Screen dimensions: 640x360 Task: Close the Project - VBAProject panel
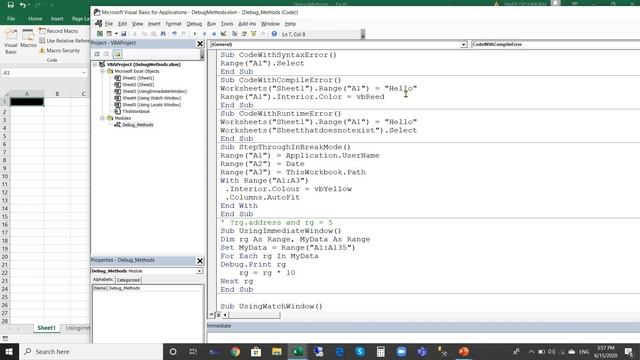coord(200,44)
